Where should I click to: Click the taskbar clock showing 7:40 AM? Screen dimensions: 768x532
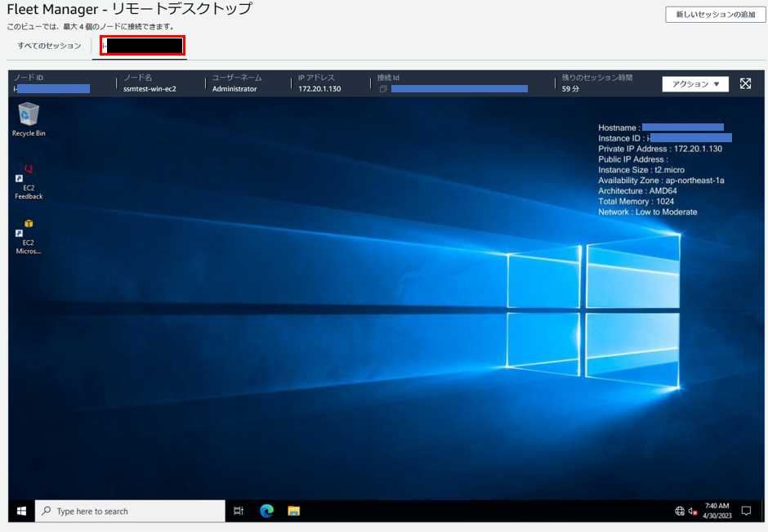(x=717, y=511)
